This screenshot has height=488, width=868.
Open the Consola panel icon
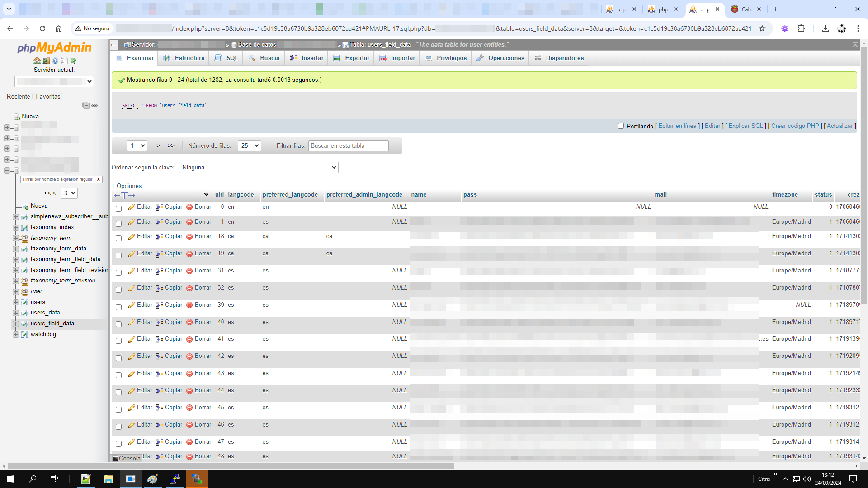(x=115, y=459)
